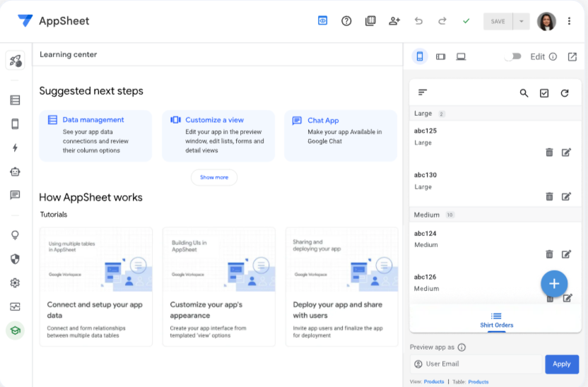Open the app gallery grid icon
Image resolution: width=588 pixels, height=387 pixels.
point(370,21)
